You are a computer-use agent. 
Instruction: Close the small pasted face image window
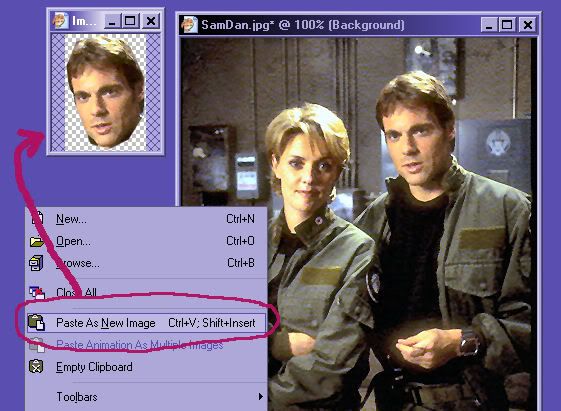[151, 21]
